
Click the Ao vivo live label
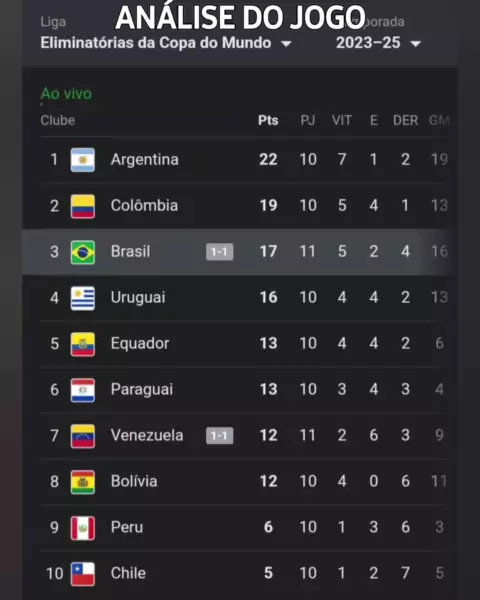click(x=66, y=93)
